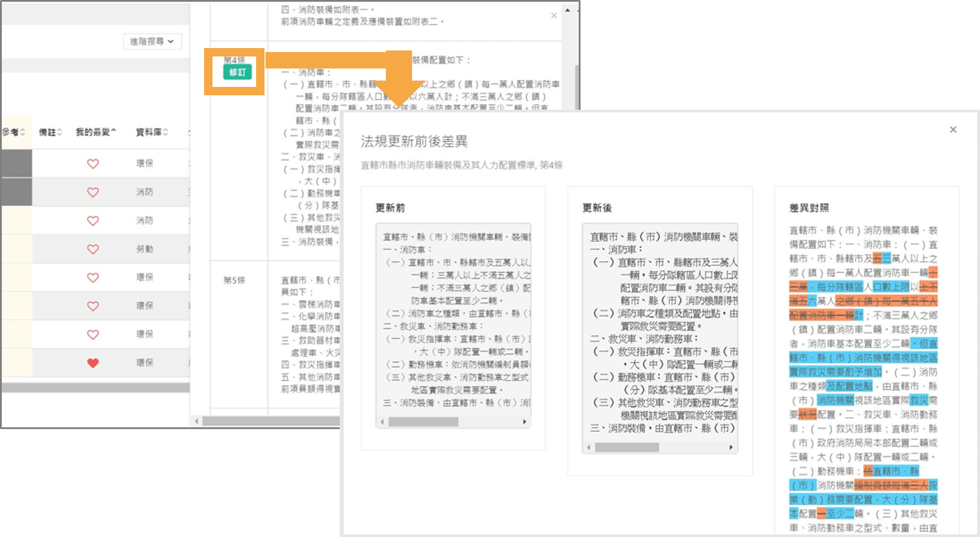Close the 法規更新前後差異 dialog
This screenshot has height=537, width=980.
[x=953, y=130]
